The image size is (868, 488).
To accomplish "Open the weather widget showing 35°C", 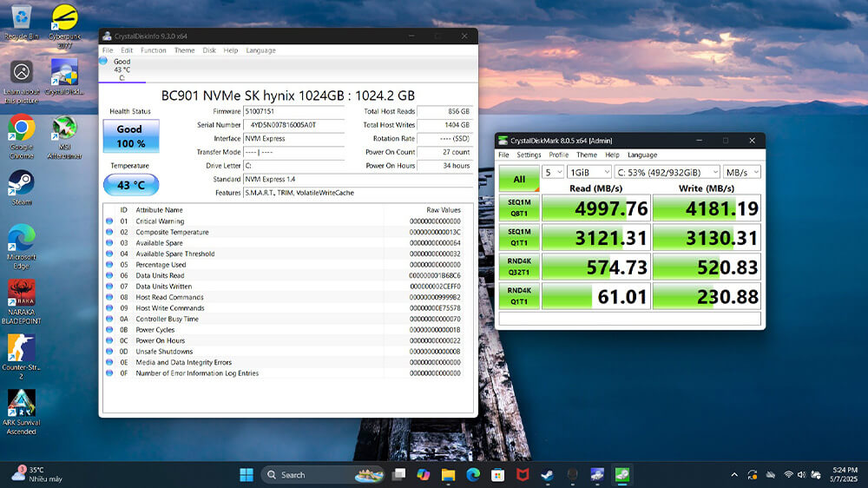I will click(37, 475).
